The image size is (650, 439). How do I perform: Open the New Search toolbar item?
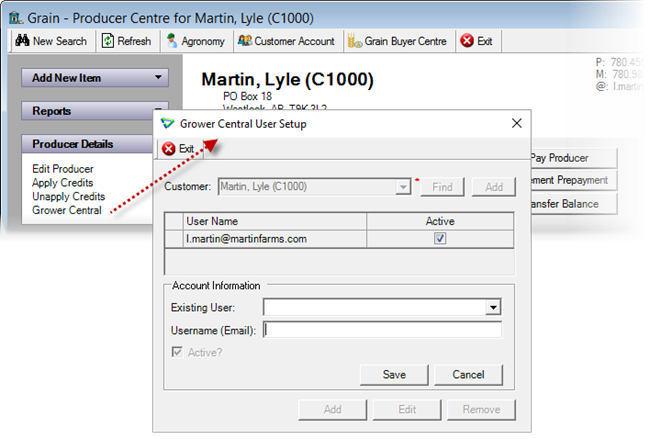click(x=51, y=41)
